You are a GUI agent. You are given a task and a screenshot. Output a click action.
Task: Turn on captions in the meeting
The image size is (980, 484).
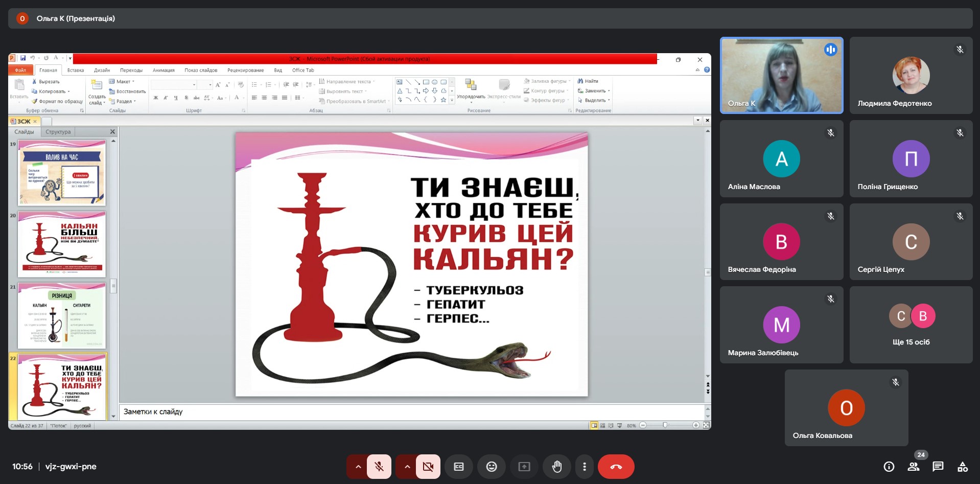pyautogui.click(x=458, y=467)
